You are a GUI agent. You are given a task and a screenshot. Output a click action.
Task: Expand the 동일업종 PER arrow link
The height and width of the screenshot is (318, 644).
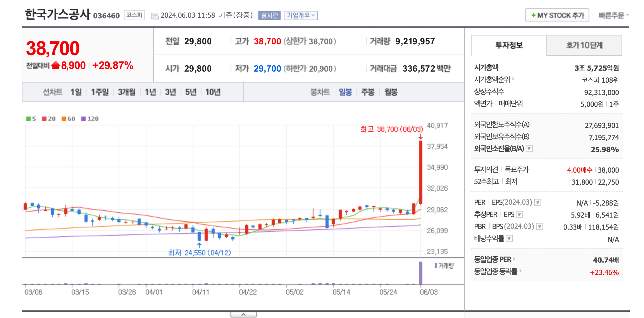click(514, 259)
